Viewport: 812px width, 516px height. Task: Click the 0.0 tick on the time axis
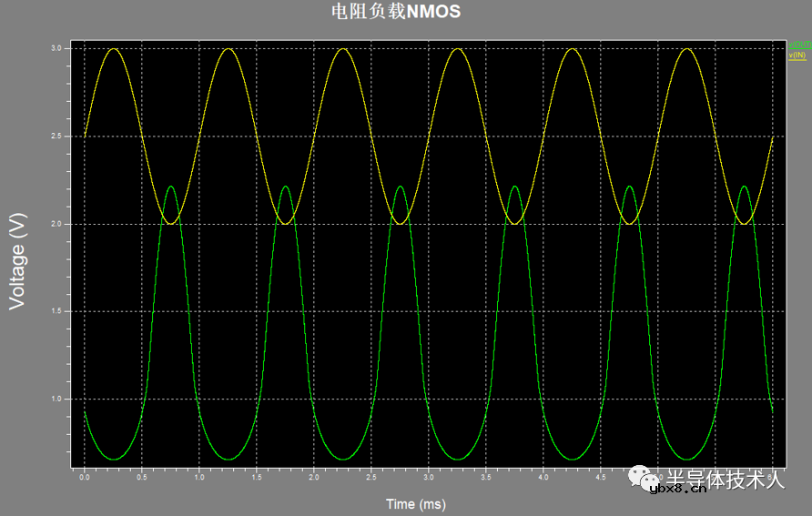85,477
